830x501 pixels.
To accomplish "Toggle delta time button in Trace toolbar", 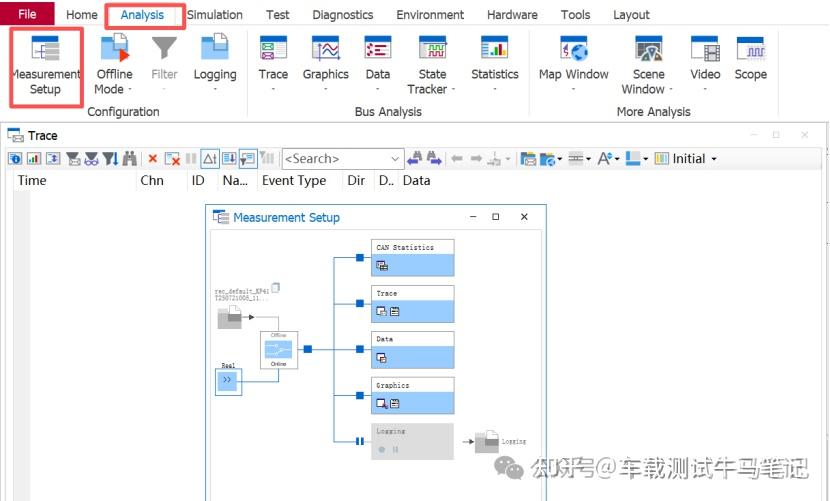I will (210, 158).
